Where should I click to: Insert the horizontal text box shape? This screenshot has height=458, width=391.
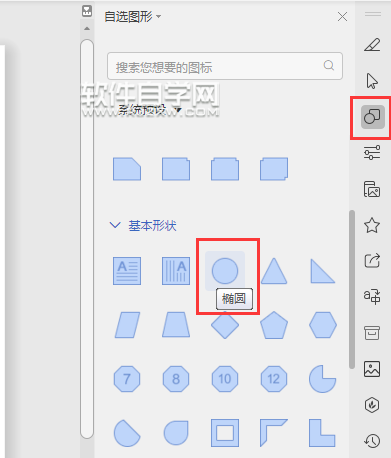click(127, 271)
